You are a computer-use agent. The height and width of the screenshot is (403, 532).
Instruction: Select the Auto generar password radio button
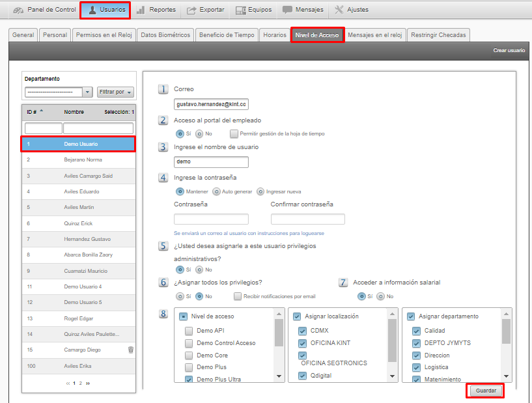216,191
